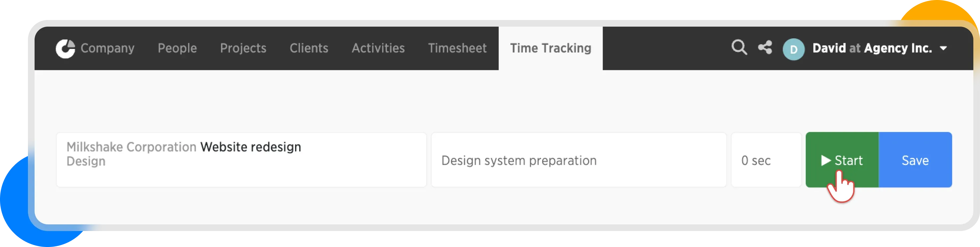Go to the People section

click(177, 48)
